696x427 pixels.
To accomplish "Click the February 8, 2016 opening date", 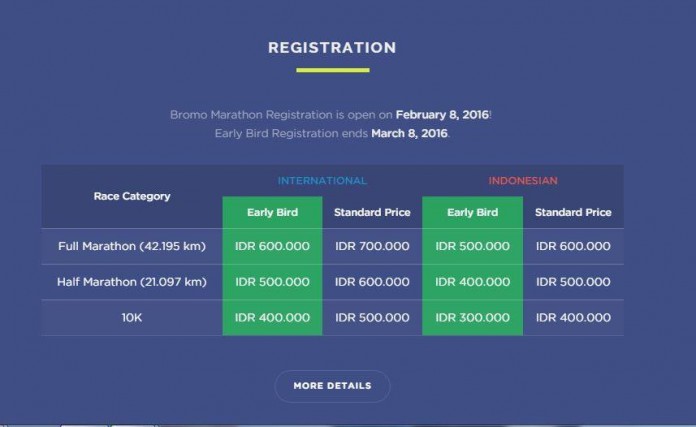I will (442, 115).
